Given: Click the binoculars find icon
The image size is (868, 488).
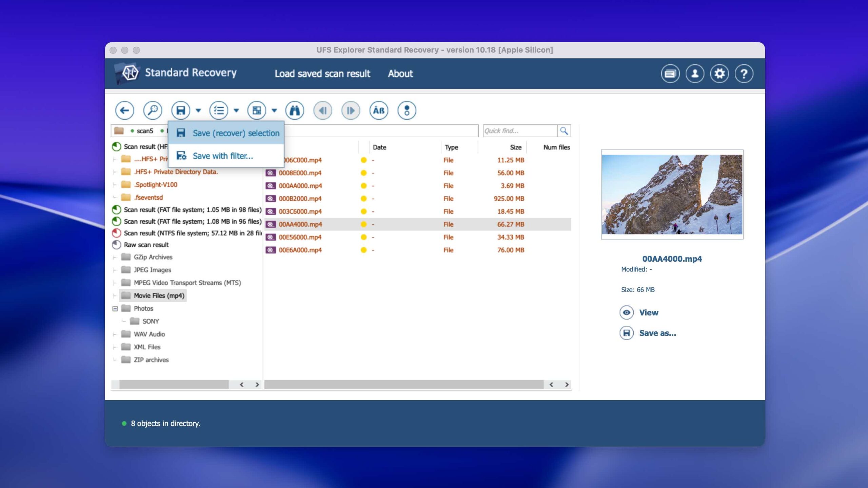Looking at the screenshot, I should coord(294,110).
